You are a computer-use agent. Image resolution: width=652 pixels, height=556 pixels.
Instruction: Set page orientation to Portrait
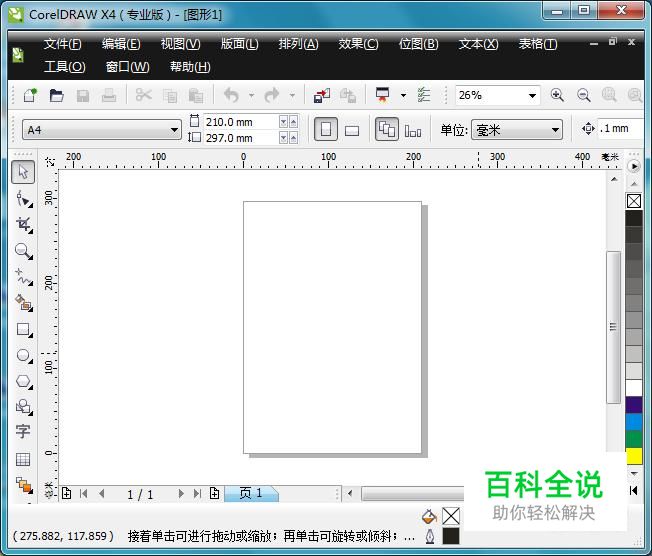click(326, 129)
